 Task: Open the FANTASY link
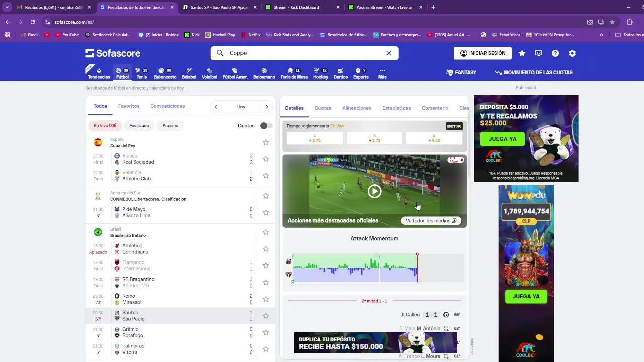click(461, 73)
